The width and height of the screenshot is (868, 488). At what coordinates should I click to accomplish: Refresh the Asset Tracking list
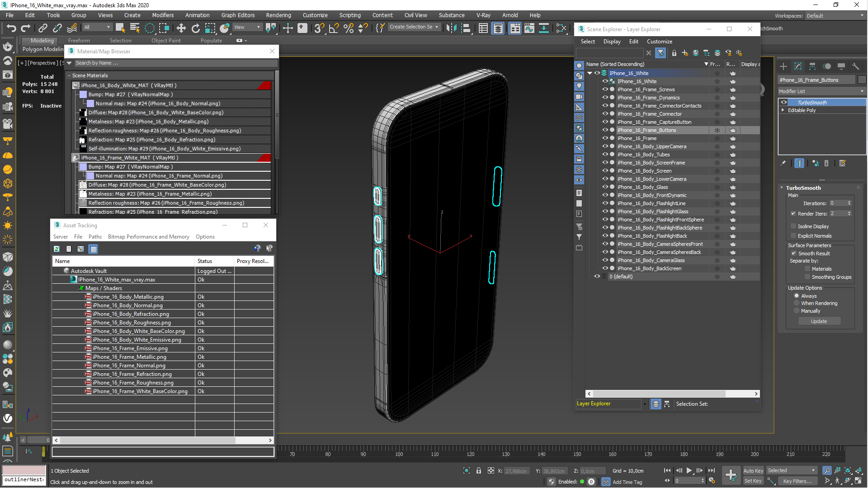click(x=57, y=249)
